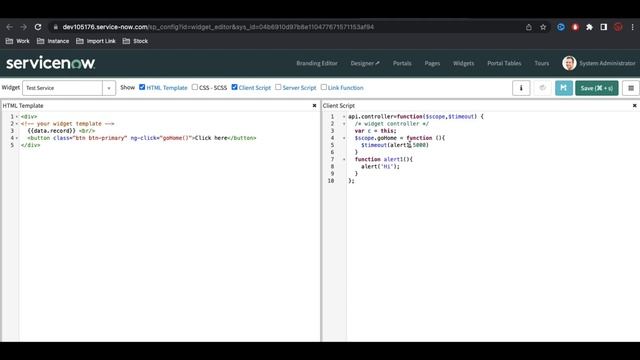The width and height of the screenshot is (640, 360).
Task: Click the Client Script panel title
Action: (338, 106)
